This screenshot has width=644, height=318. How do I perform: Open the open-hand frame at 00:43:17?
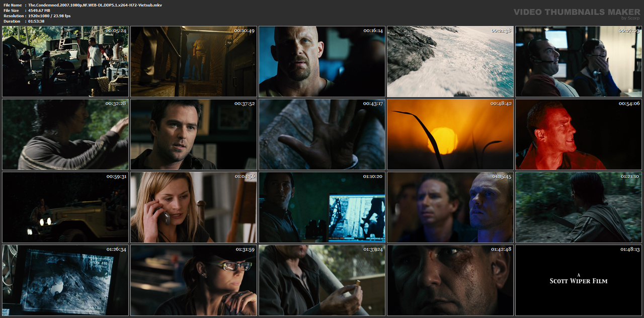[x=322, y=134]
